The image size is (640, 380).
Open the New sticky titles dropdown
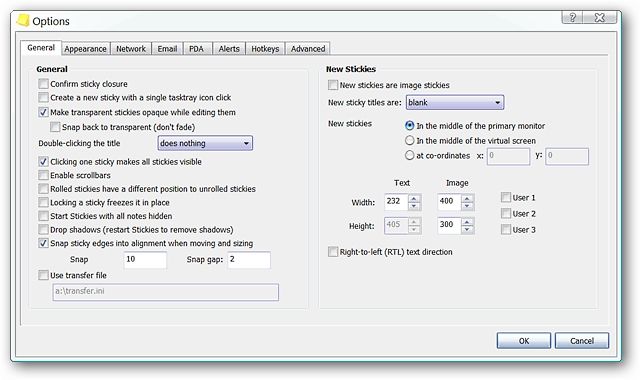click(455, 102)
